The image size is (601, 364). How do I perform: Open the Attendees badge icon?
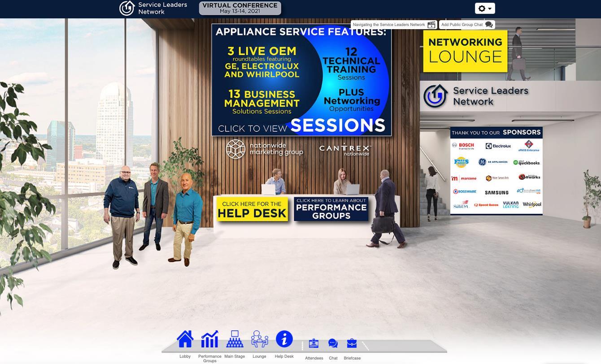[x=314, y=343]
